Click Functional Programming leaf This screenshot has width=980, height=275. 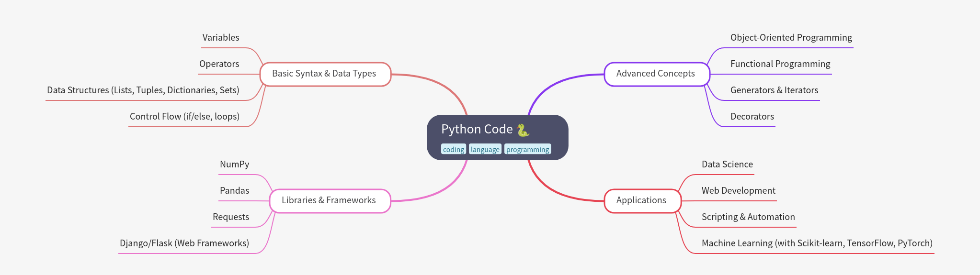[x=780, y=64]
